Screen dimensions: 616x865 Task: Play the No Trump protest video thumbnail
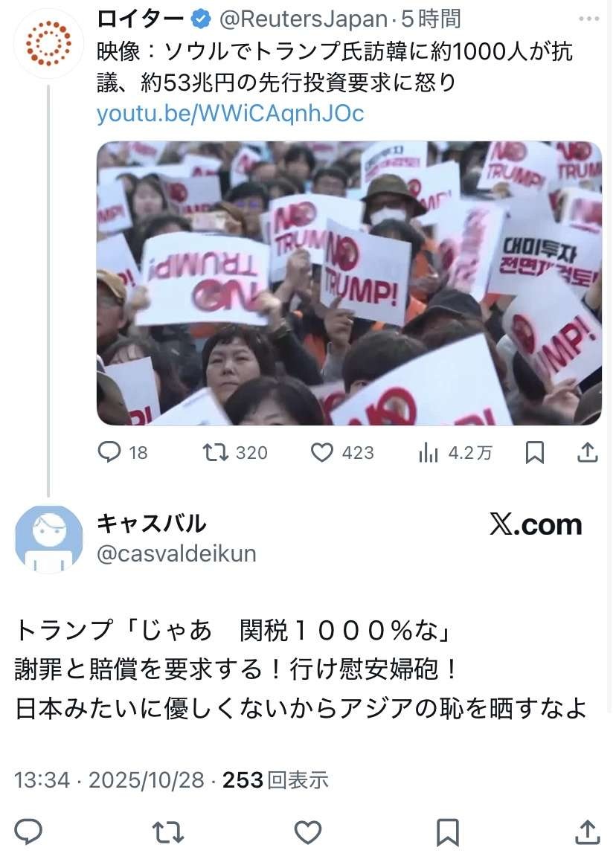[x=349, y=283]
